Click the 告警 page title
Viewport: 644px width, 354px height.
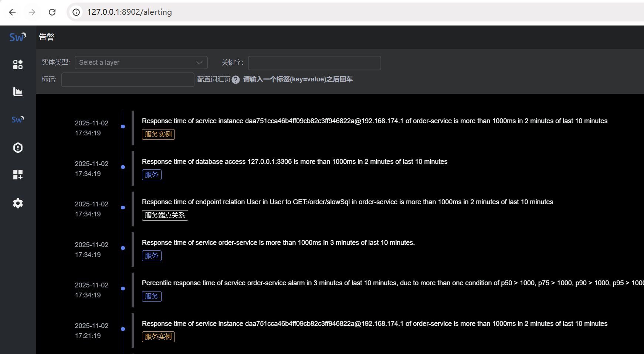pos(47,37)
